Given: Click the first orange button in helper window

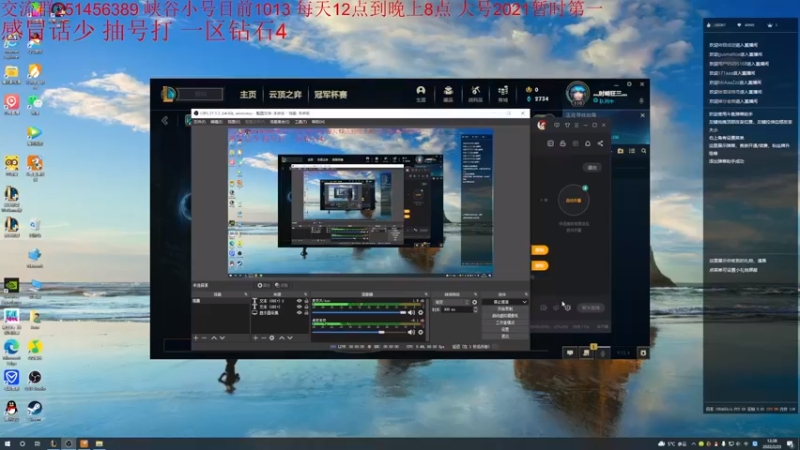Looking at the screenshot, I should (540, 250).
